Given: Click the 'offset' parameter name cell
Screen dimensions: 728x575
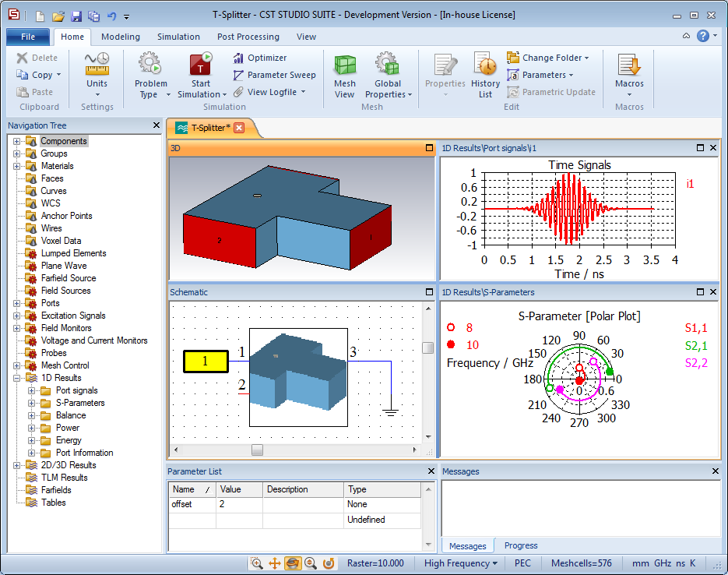Looking at the screenshot, I should coord(192,504).
